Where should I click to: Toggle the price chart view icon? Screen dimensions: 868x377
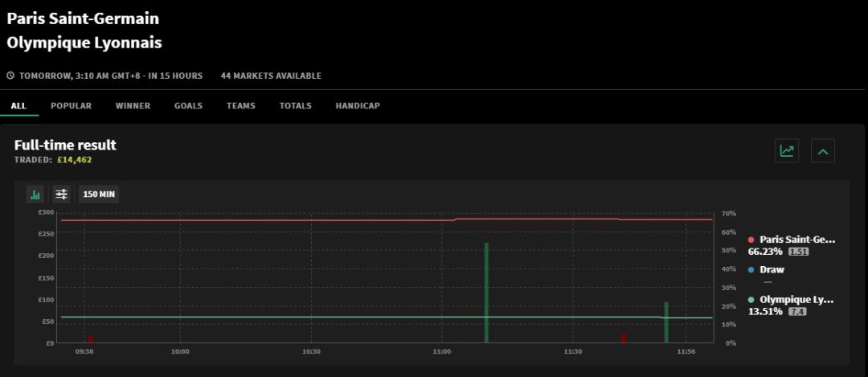(787, 150)
